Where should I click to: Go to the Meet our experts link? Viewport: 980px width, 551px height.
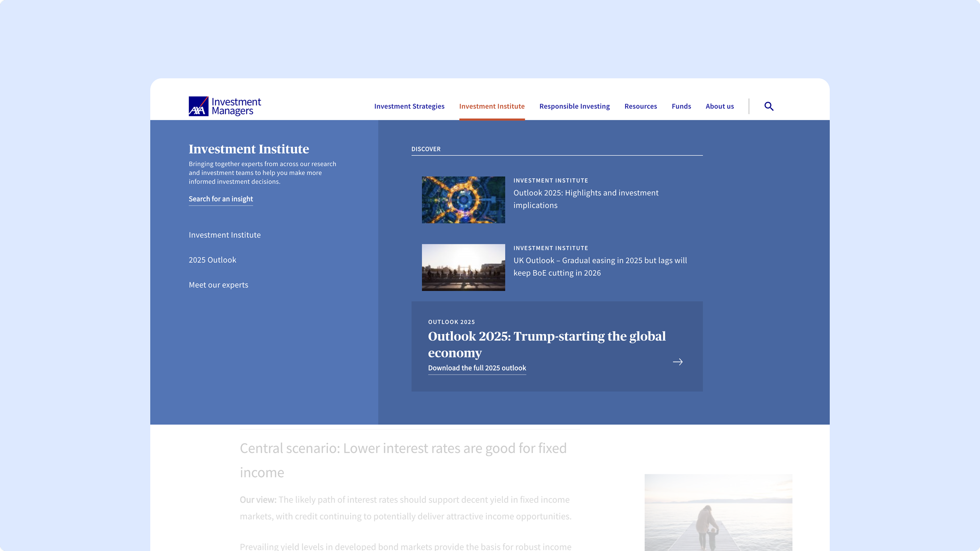(x=218, y=285)
